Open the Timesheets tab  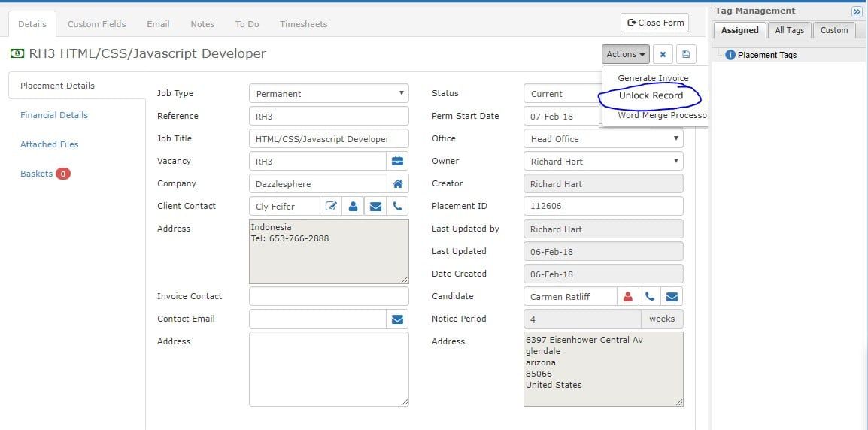click(303, 24)
